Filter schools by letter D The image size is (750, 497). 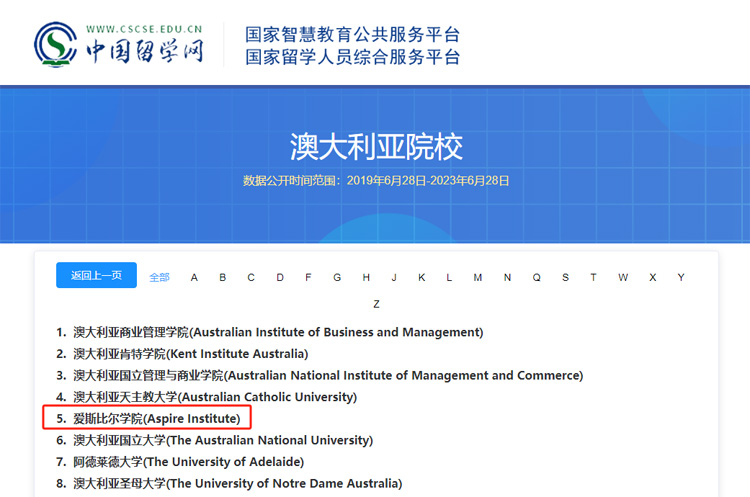pos(280,277)
